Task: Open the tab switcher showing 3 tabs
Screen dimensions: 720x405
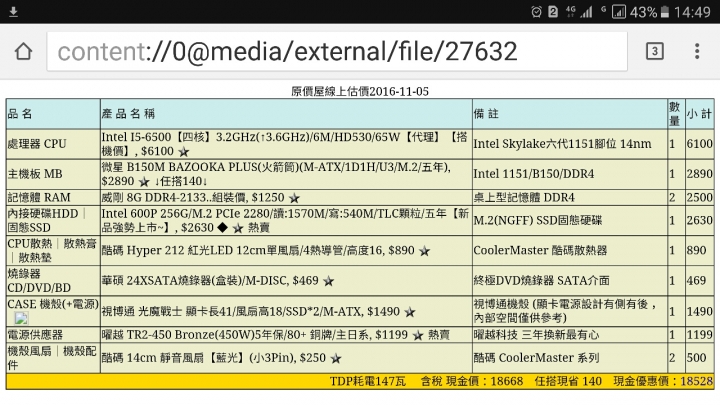Action: 654,51
